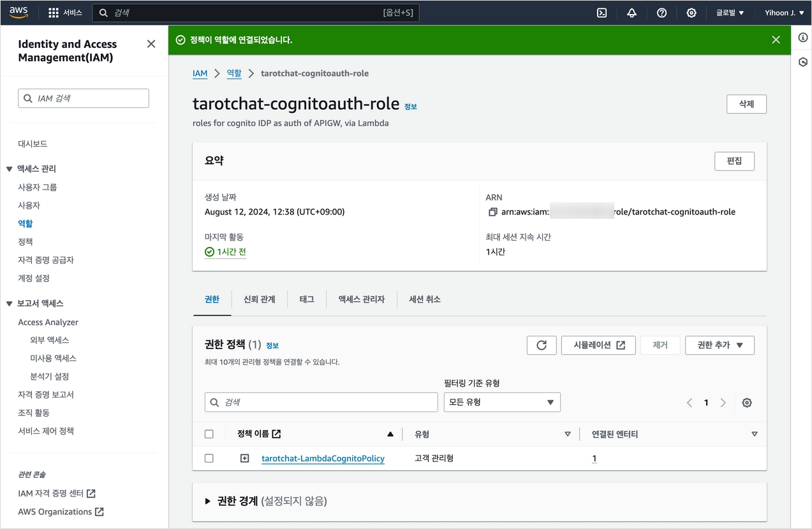The width and height of the screenshot is (812, 529).
Task: Expand the tarotchat-LambdaCognitoPolicy row details
Action: click(244, 458)
